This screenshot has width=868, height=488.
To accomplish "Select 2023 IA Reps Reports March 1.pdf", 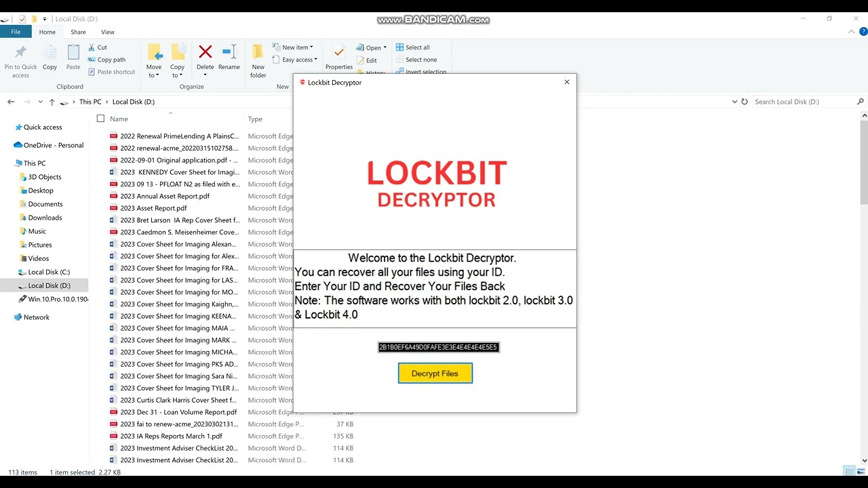I will [x=171, y=436].
